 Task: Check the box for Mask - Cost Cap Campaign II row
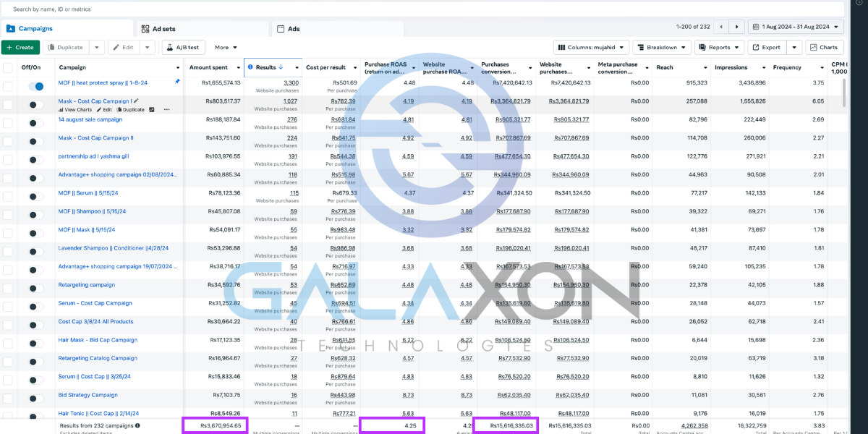point(8,142)
